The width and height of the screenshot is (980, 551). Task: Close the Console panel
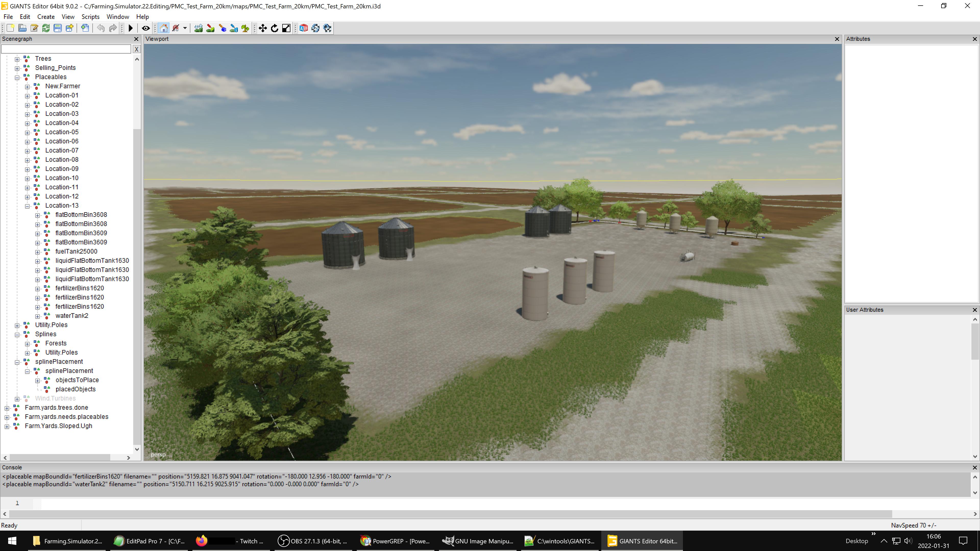[975, 468]
